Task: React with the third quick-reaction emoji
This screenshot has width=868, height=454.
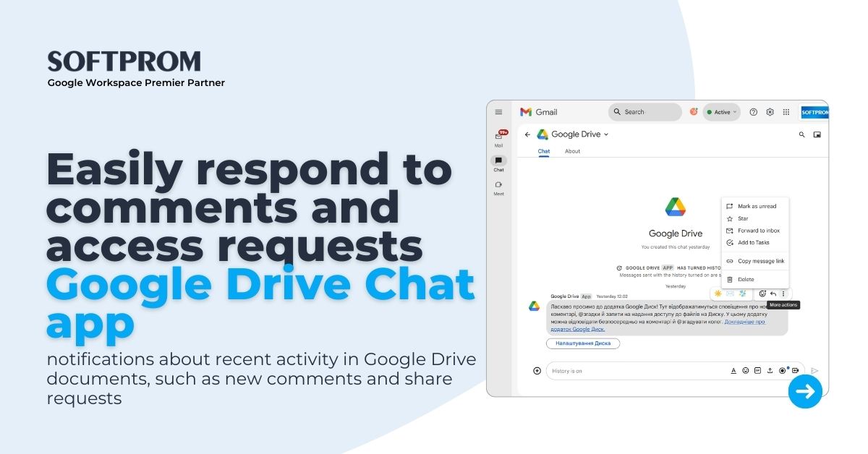Action: click(x=742, y=294)
